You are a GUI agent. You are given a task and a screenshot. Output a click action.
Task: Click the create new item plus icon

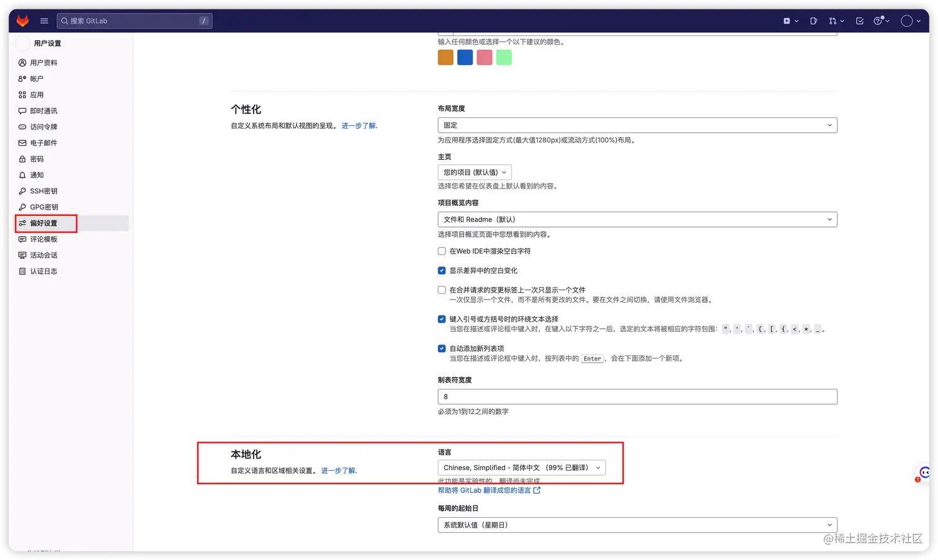[x=787, y=20]
